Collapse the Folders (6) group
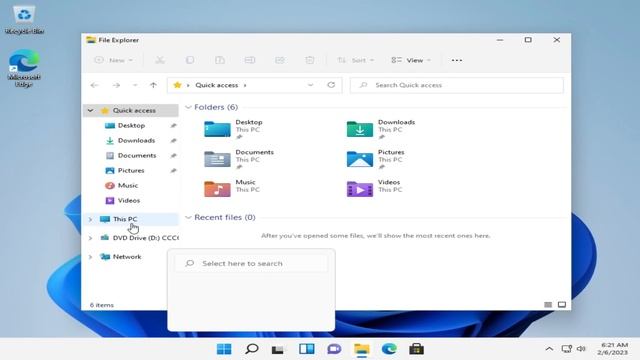The image size is (640, 360). pyautogui.click(x=188, y=107)
